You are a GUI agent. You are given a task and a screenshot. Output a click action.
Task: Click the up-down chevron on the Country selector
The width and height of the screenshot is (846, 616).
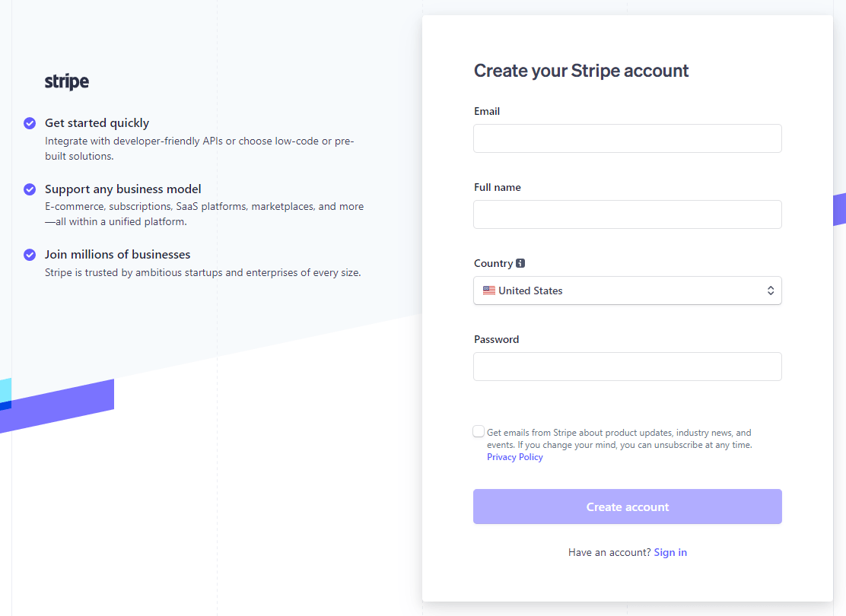[771, 290]
